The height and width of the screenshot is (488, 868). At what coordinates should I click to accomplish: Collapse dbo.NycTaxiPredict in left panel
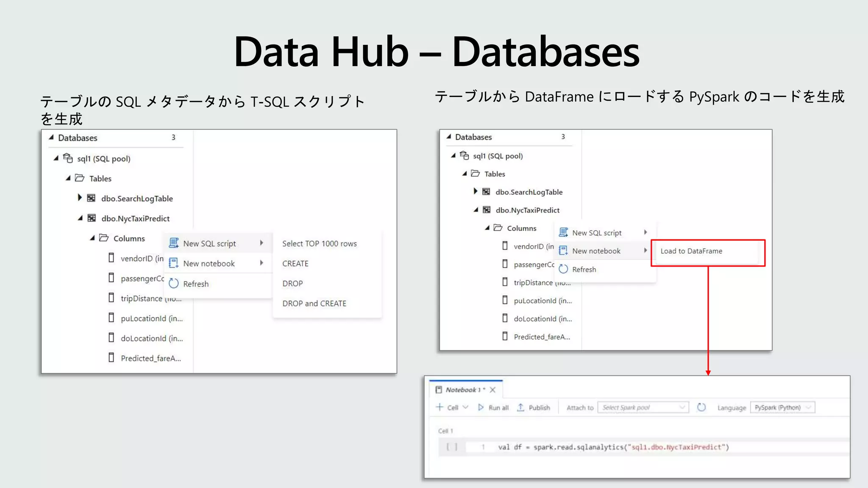click(x=80, y=218)
